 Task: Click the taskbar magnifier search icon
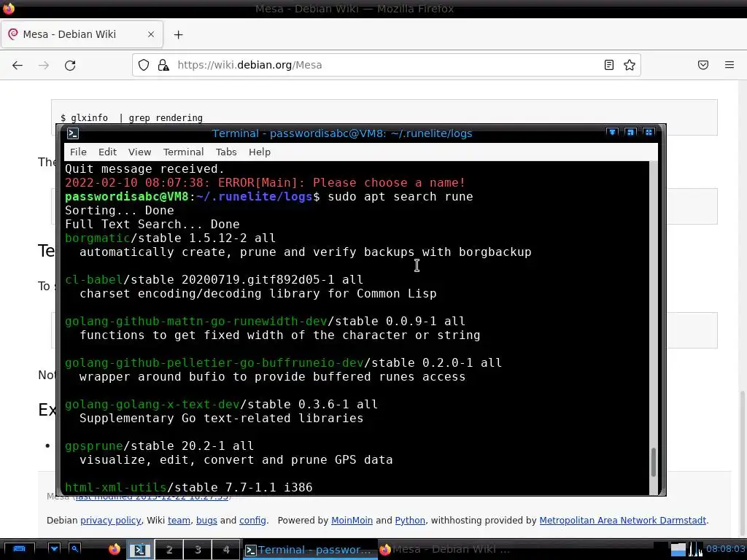[x=75, y=549]
